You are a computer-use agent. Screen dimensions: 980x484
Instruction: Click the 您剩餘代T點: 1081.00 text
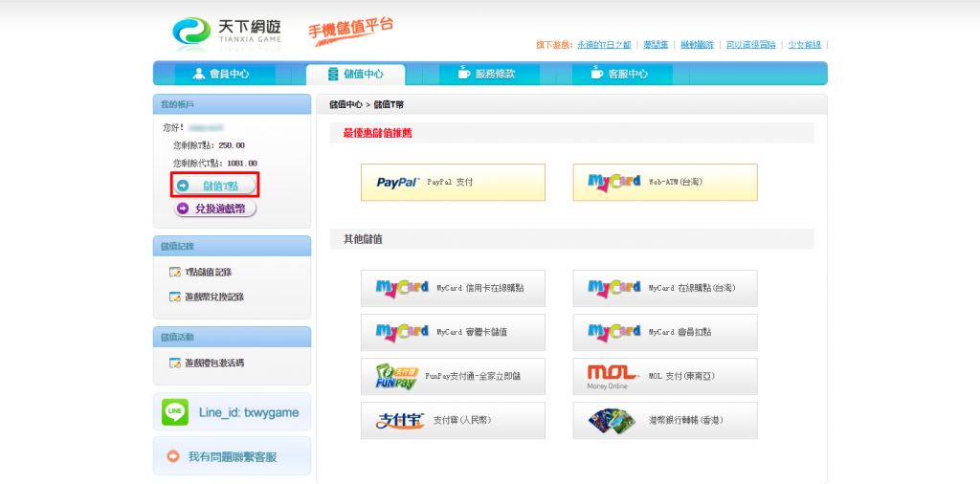coord(215,164)
